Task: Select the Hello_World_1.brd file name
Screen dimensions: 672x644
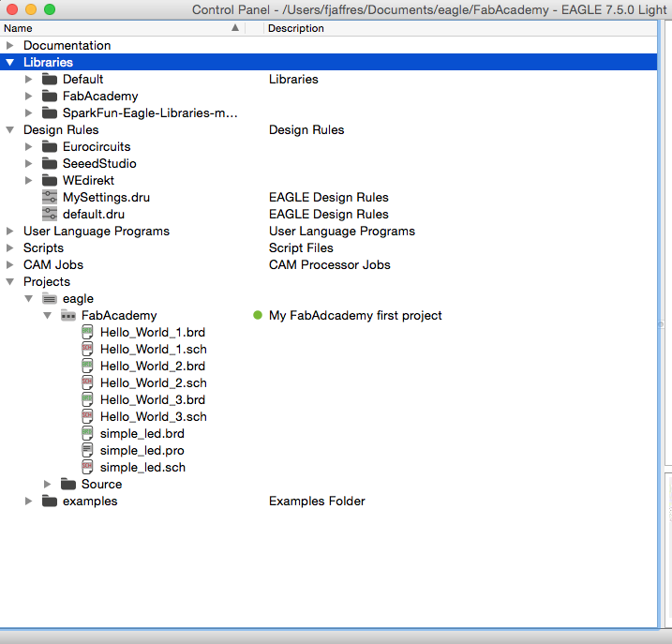Action: 153,332
